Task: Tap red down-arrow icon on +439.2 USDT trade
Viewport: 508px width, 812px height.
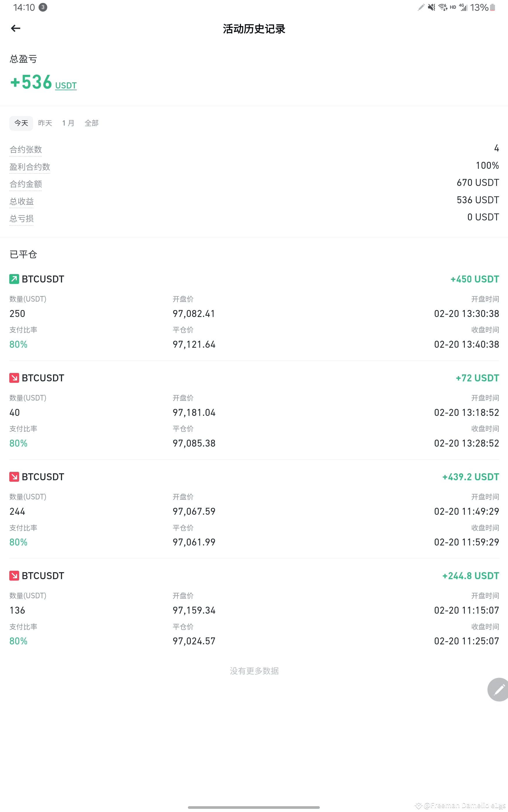Action: (x=14, y=477)
